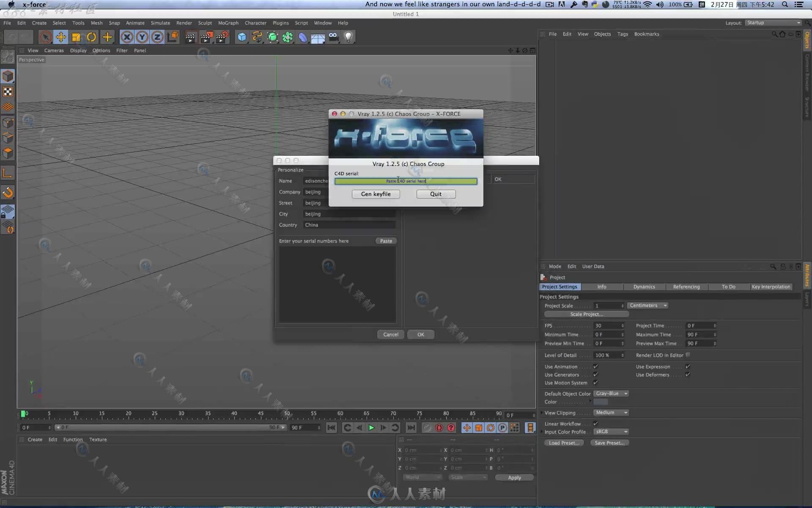This screenshot has width=812, height=508.
Task: Open View Clipping Medium dropdown
Action: [611, 412]
